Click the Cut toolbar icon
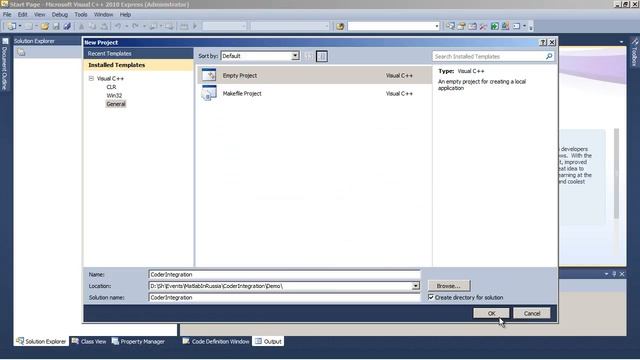Image resolution: width=640 pixels, height=360 pixels. click(81, 27)
